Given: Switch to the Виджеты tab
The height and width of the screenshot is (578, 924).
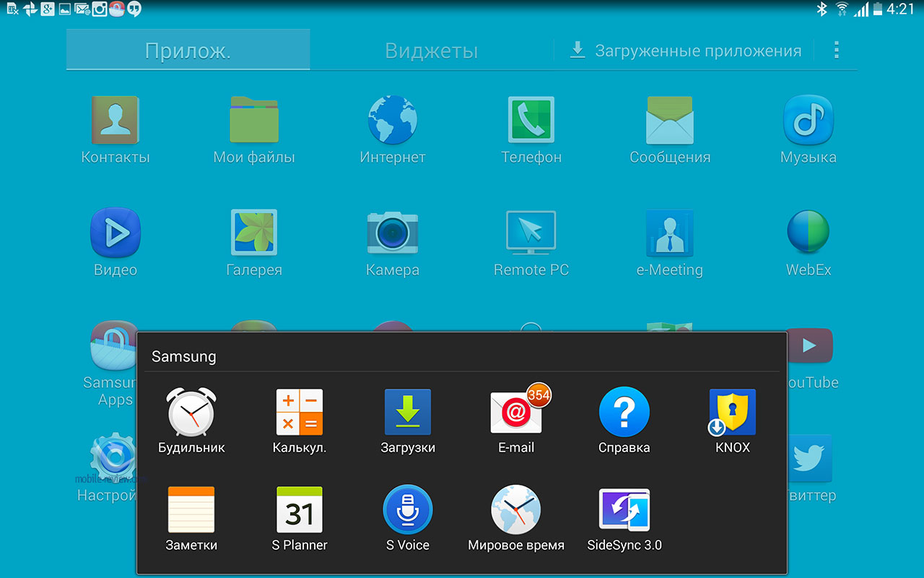Looking at the screenshot, I should point(431,51).
